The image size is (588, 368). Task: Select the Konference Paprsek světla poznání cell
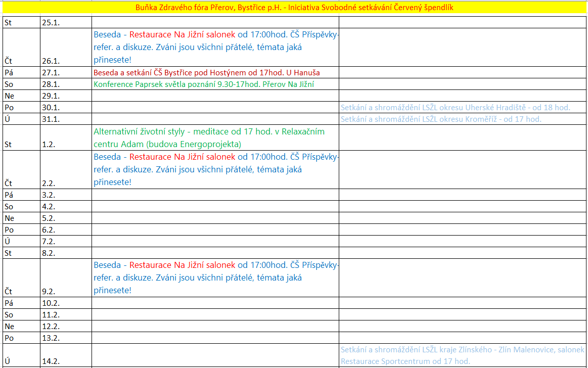coord(207,84)
